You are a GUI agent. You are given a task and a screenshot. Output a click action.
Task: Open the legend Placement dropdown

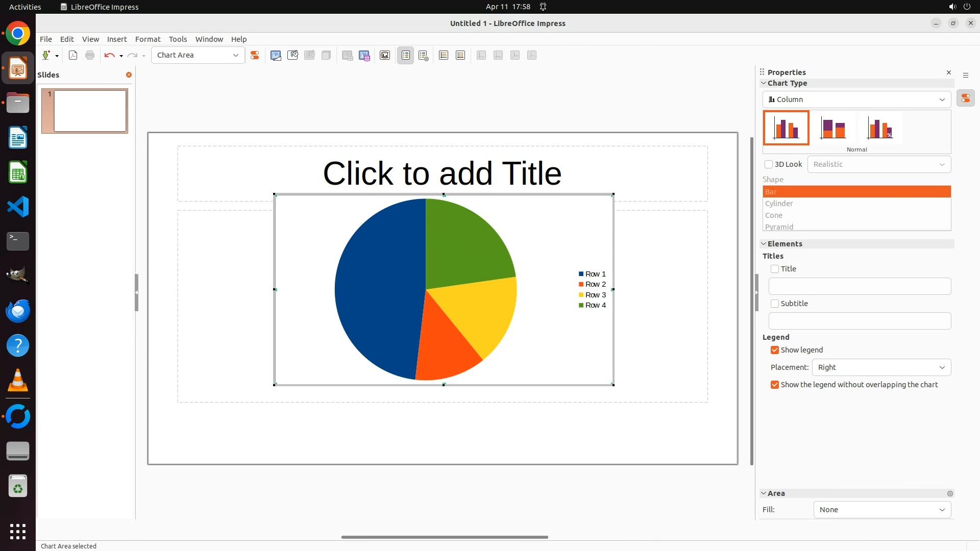tap(881, 367)
